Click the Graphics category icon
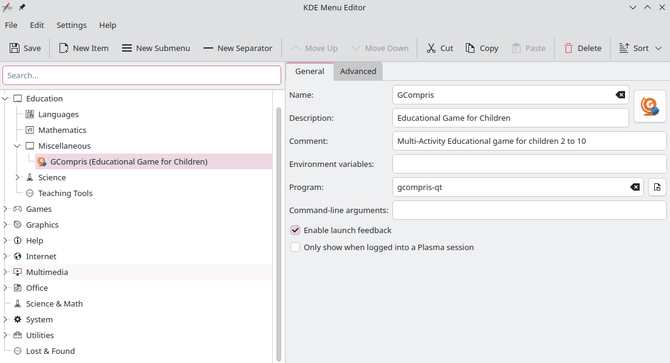The image size is (670, 363). pyautogui.click(x=18, y=225)
